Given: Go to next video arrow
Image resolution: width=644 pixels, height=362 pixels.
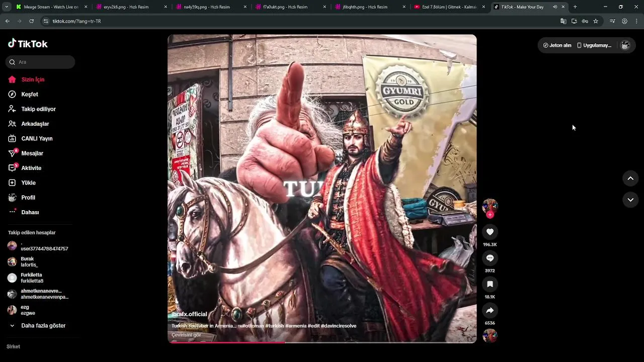Looking at the screenshot, I should point(630,200).
